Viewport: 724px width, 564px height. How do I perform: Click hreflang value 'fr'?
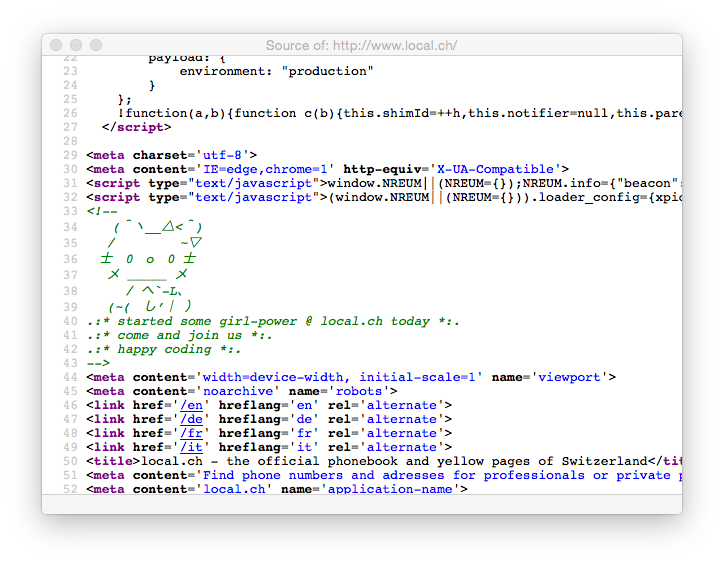tap(304, 433)
